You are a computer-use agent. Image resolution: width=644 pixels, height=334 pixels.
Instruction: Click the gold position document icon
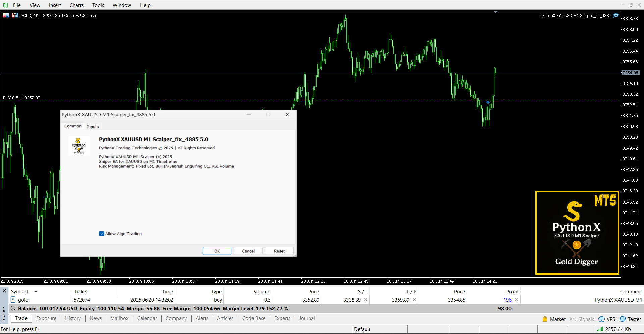point(13,300)
